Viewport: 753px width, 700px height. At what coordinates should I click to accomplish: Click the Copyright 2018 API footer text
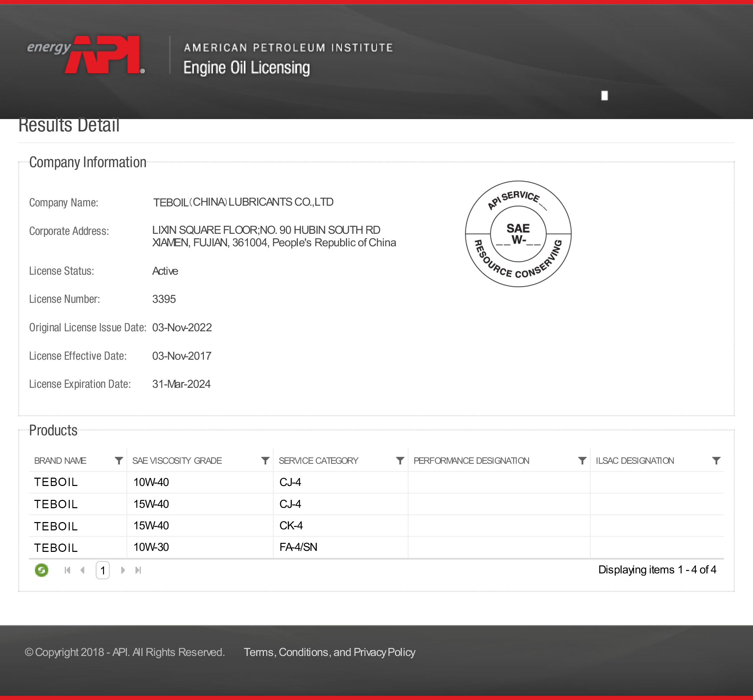click(125, 652)
